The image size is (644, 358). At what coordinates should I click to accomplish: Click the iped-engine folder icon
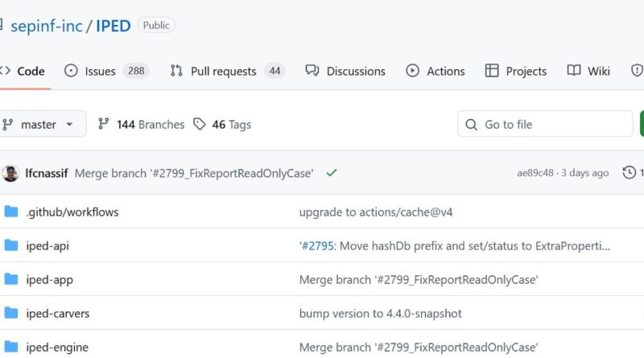pyautogui.click(x=11, y=348)
